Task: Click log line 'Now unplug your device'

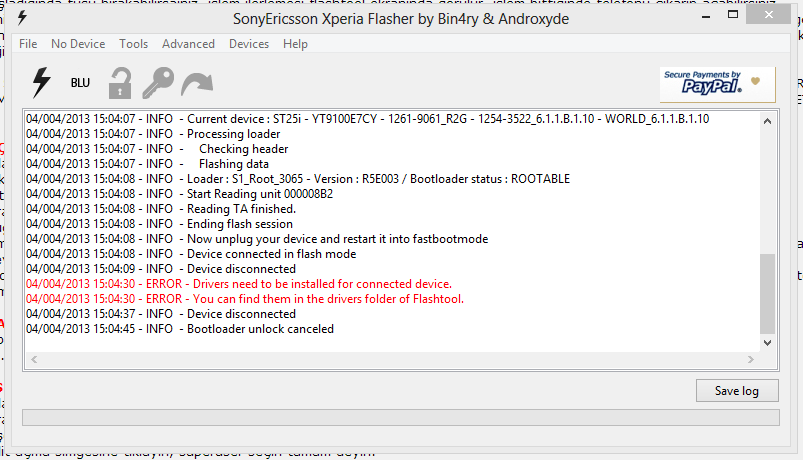Action: point(257,239)
